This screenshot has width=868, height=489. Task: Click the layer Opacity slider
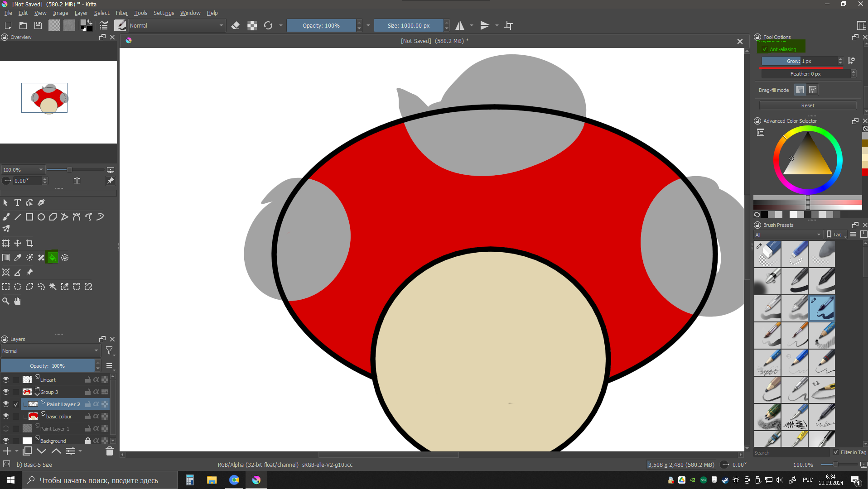48,366
